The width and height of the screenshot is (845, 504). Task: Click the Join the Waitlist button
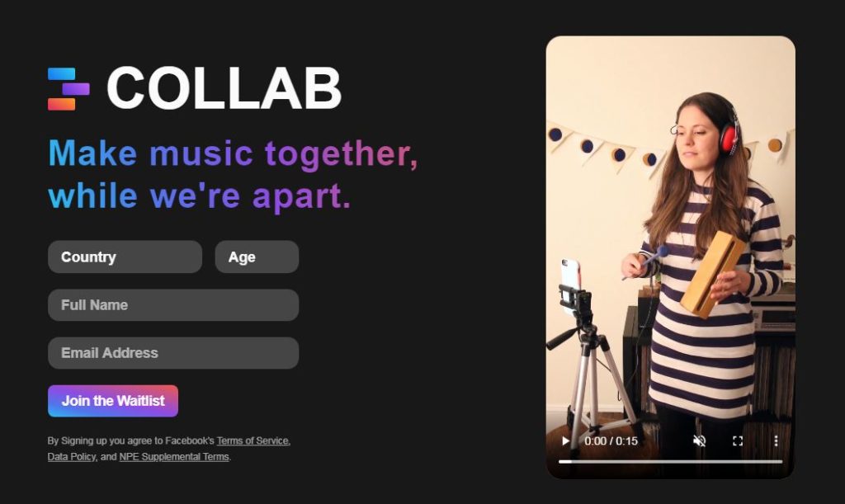[x=113, y=401]
